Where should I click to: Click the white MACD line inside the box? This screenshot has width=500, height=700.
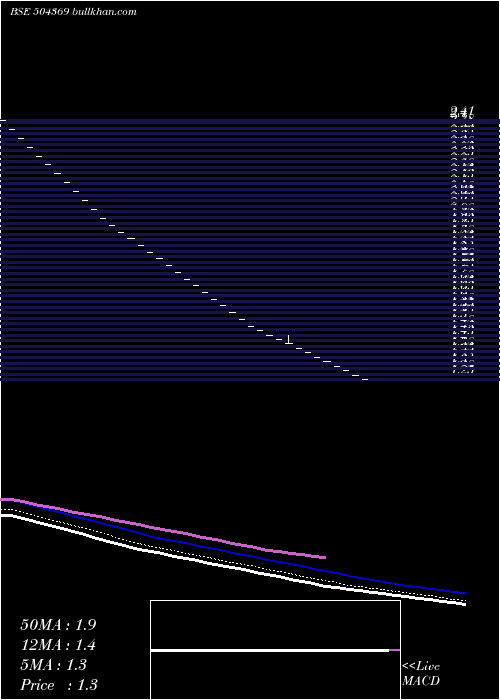pos(270,650)
